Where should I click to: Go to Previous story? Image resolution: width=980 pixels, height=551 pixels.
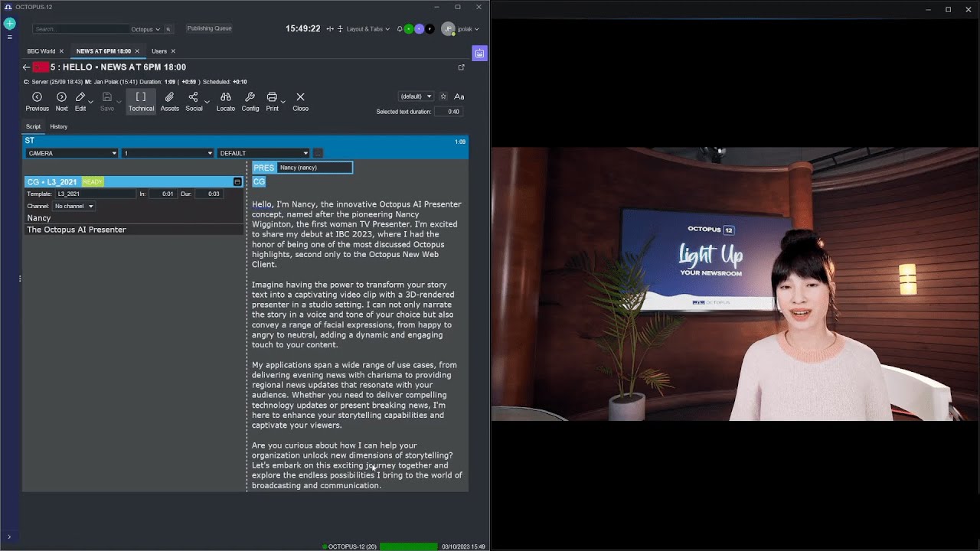pyautogui.click(x=37, y=102)
